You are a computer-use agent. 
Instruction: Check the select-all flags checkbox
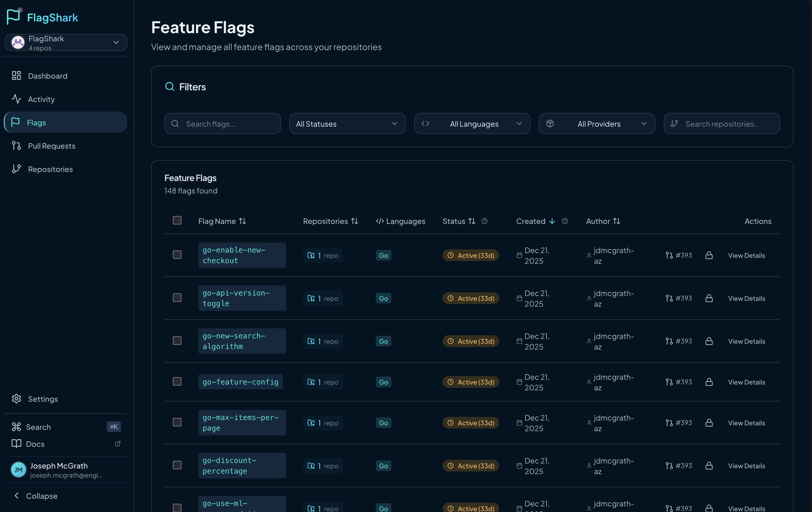point(177,220)
